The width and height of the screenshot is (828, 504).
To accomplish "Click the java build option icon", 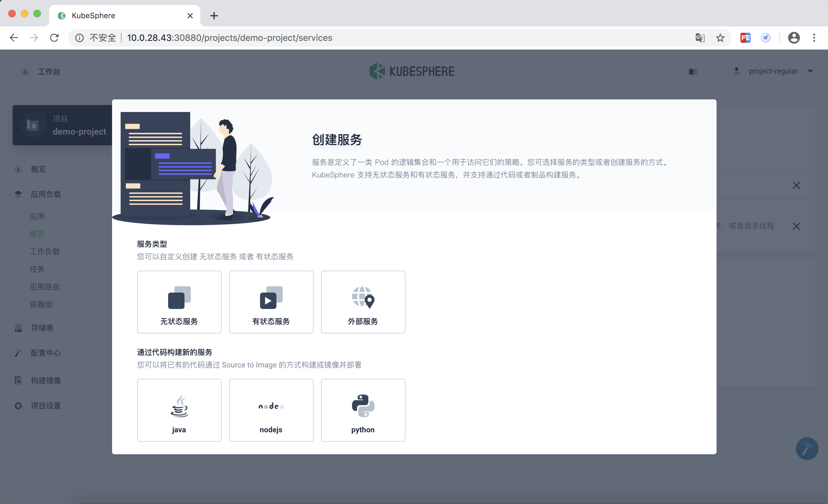I will (x=179, y=406).
